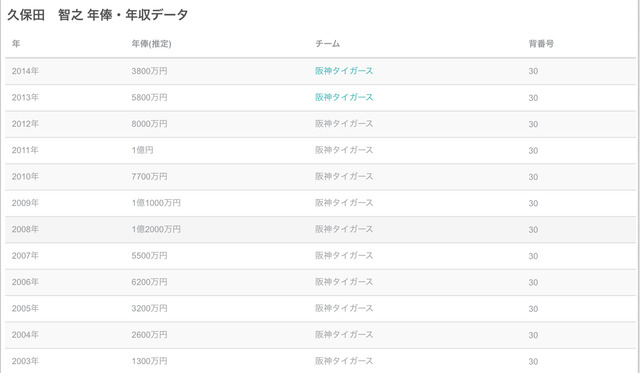640x373 pixels.
Task: Select the 2007年 year cell
Action: pyautogui.click(x=25, y=255)
